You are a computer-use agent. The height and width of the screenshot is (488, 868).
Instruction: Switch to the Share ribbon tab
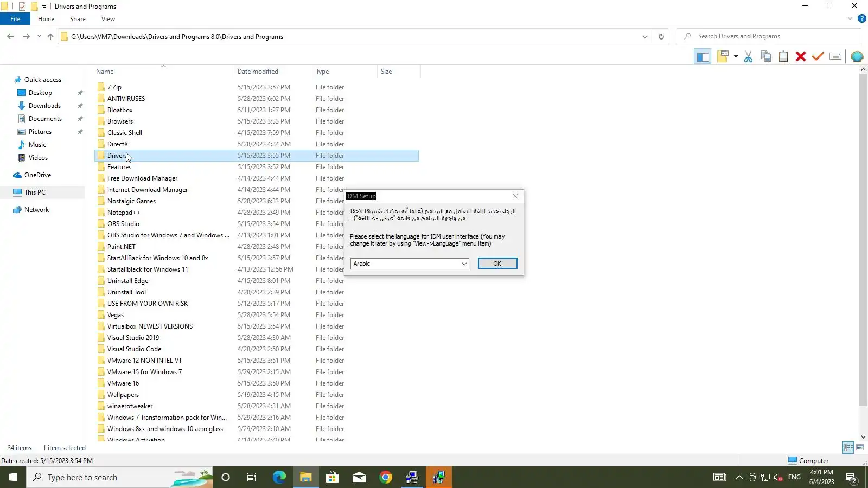click(x=78, y=19)
